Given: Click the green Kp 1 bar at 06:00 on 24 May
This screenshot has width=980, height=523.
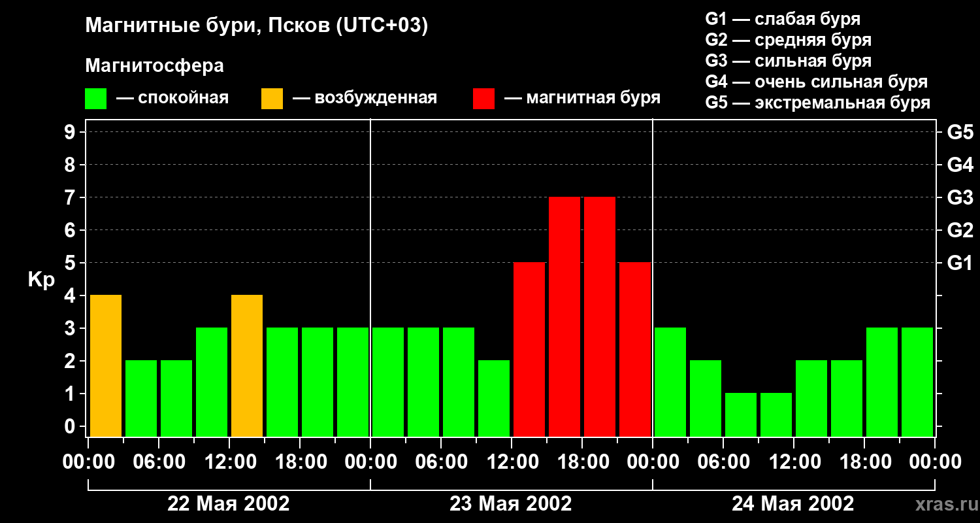Looking at the screenshot, I should coord(741,414).
